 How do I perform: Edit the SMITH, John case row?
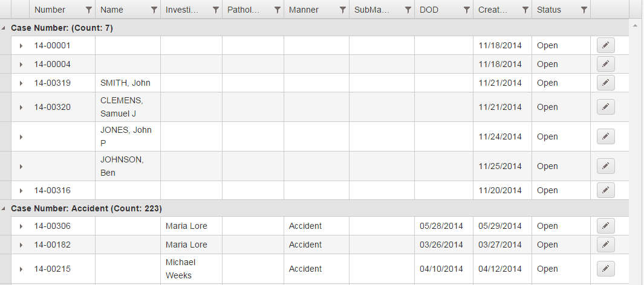coord(605,83)
